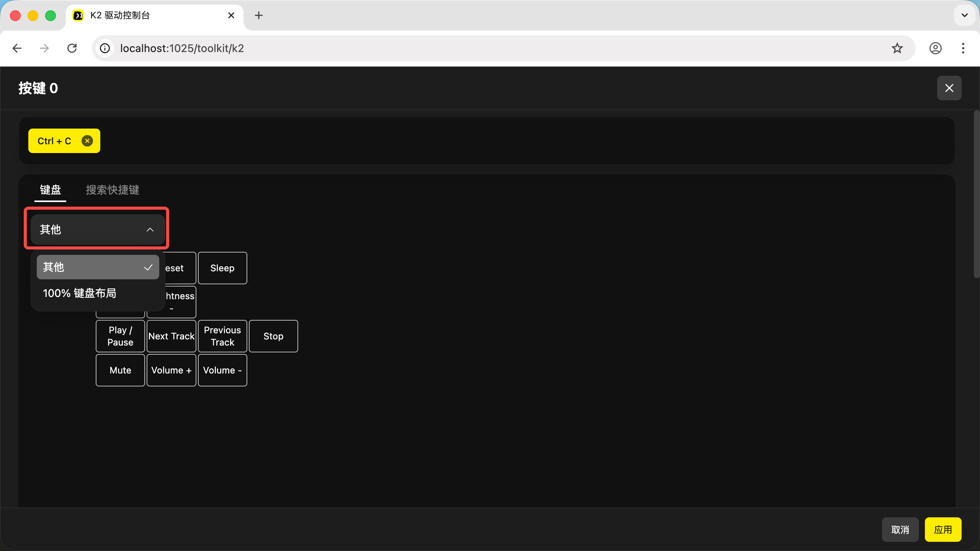This screenshot has height=551, width=980.
Task: Click the 应用 apply button
Action: tap(942, 530)
